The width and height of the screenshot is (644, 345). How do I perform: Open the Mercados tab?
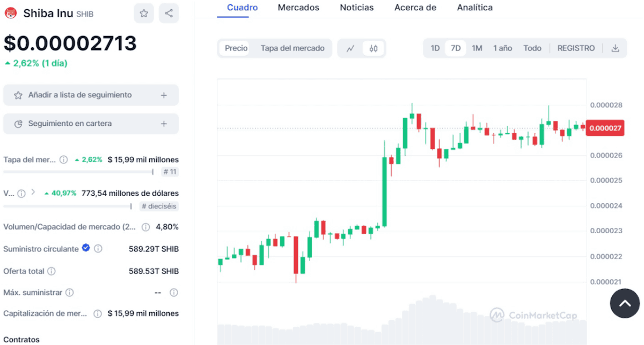(298, 8)
